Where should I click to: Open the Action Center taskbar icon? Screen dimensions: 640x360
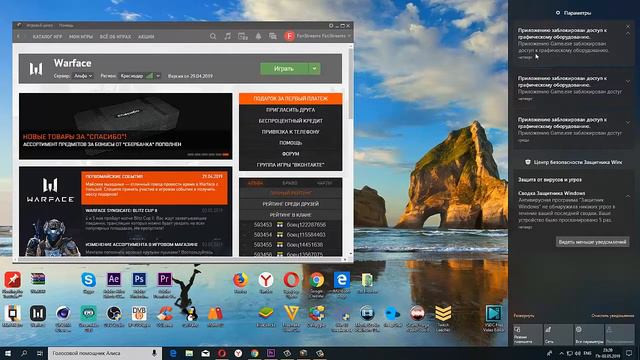[x=629, y=353]
